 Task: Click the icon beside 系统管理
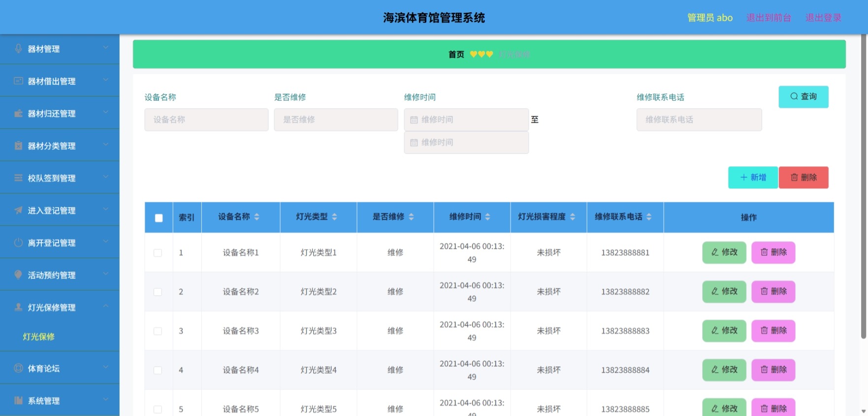(18, 400)
